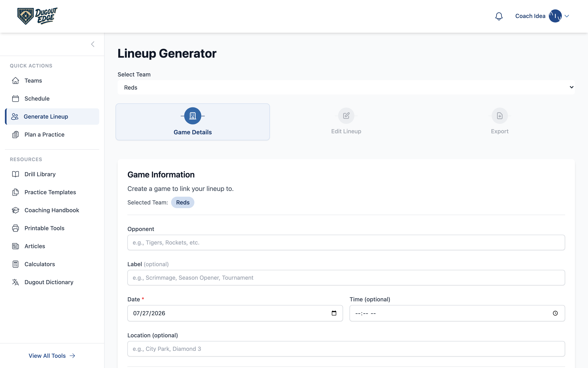The width and height of the screenshot is (588, 368).
Task: Click the Calculators icon
Action: [x=16, y=264]
